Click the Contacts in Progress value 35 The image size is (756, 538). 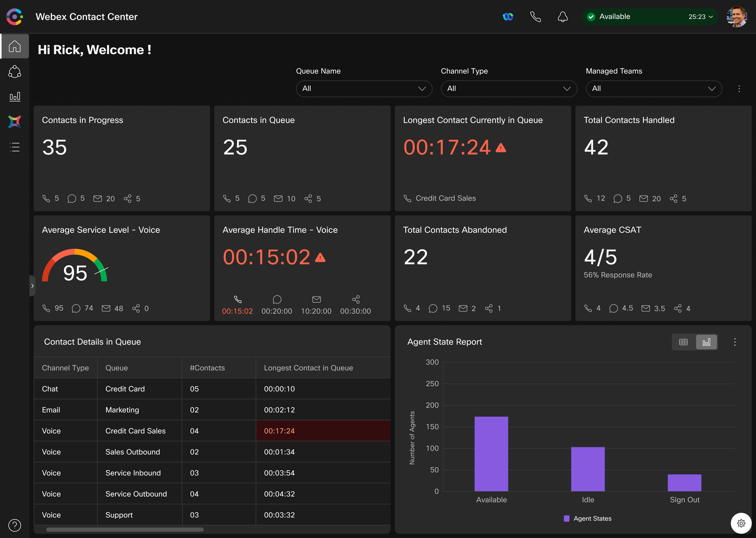pos(55,147)
